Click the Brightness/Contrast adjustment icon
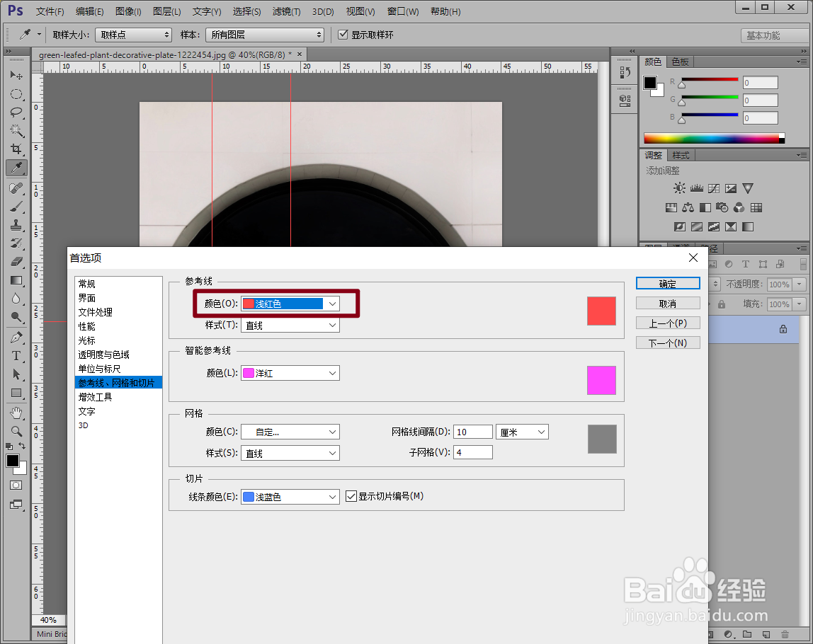Image resolution: width=813 pixels, height=644 pixels. [679, 188]
